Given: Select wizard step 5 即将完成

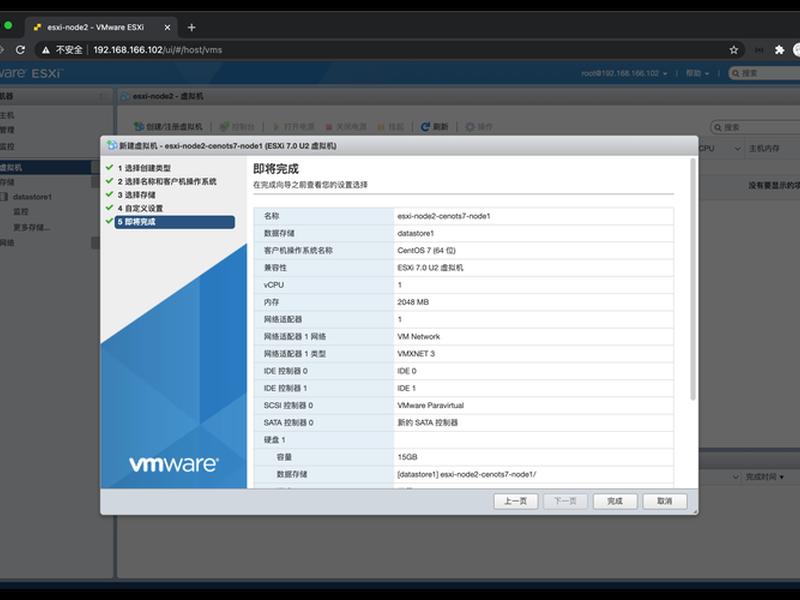Looking at the screenshot, I should tap(174, 222).
